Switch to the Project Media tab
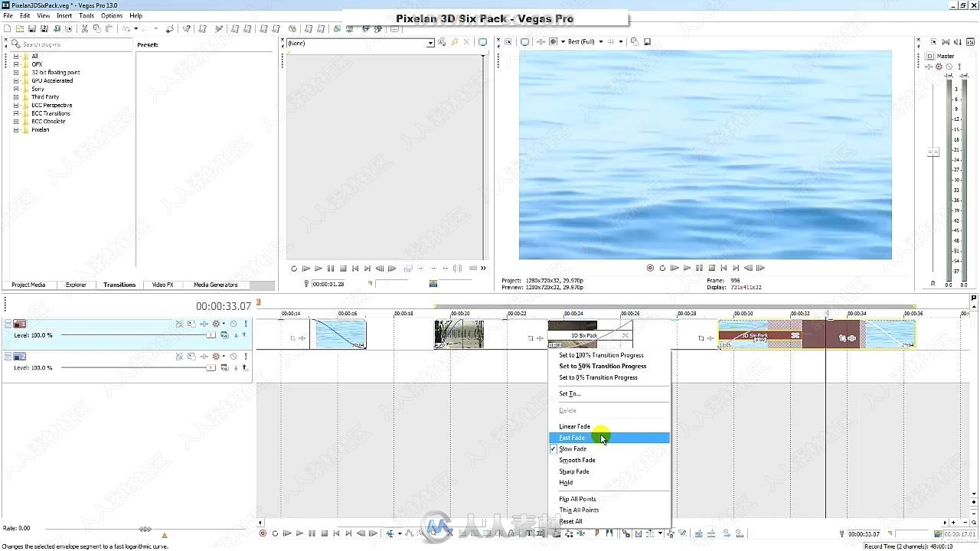The height and width of the screenshot is (551, 980). pos(28,285)
